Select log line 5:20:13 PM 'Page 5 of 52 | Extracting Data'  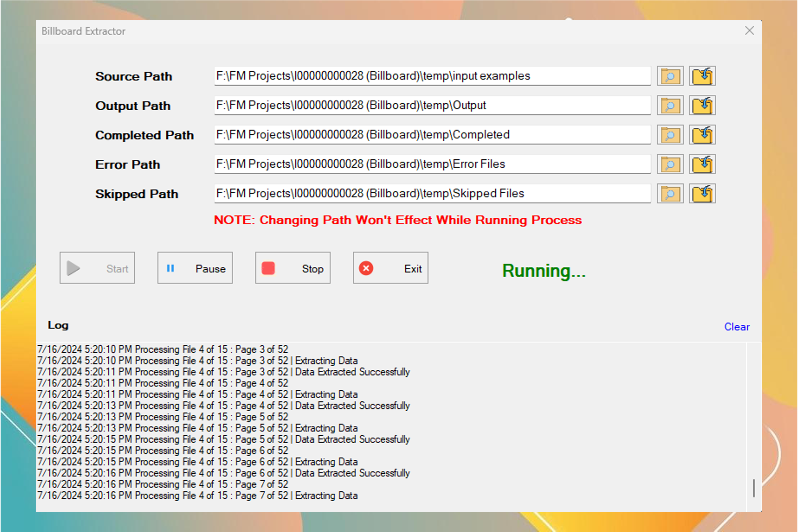[197, 428]
